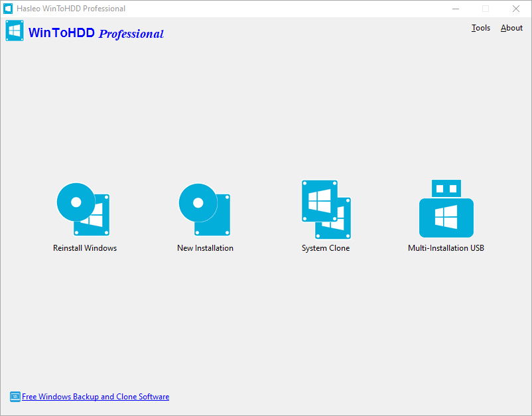
Task: Open the Multi-Installation USB drive icon
Action: [446, 208]
